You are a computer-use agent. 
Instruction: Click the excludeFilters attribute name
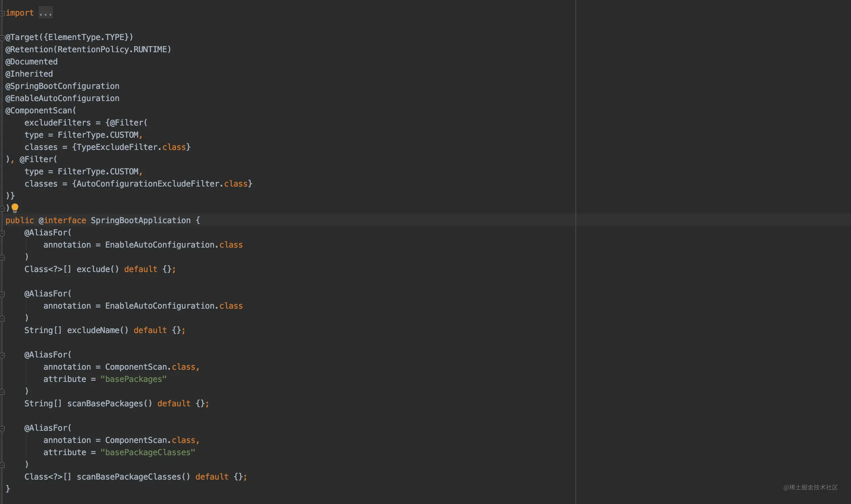point(58,122)
